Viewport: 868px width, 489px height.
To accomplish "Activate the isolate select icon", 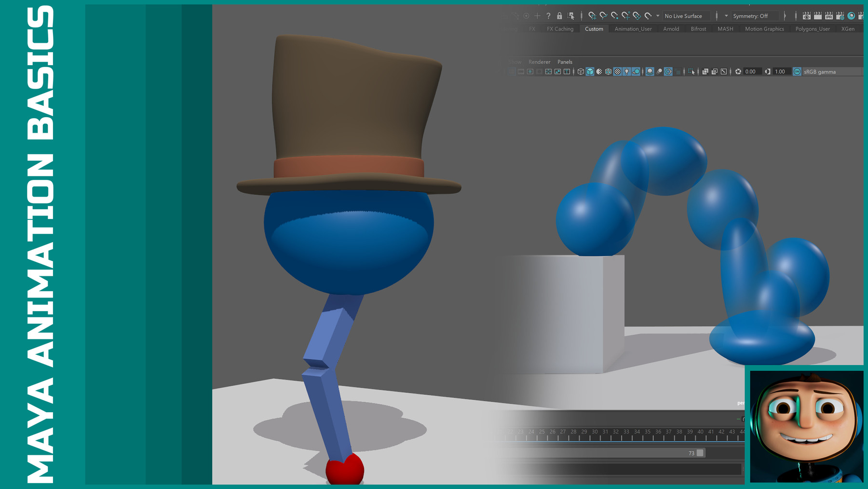I will point(691,71).
